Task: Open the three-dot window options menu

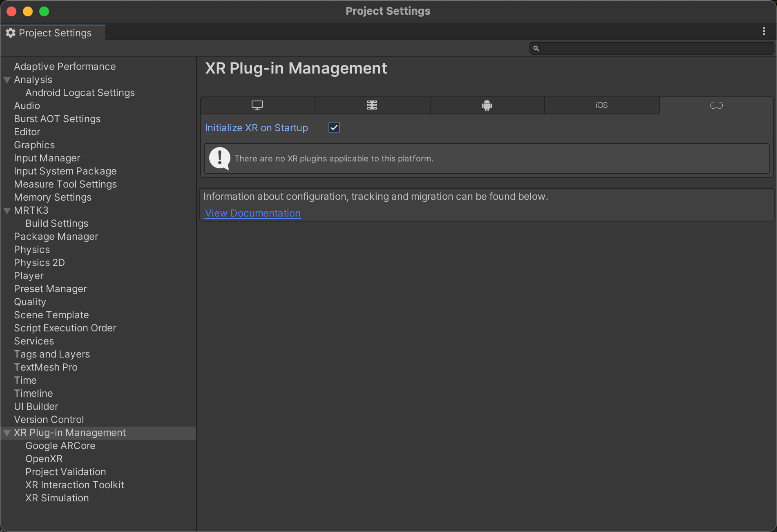Action: click(x=764, y=31)
